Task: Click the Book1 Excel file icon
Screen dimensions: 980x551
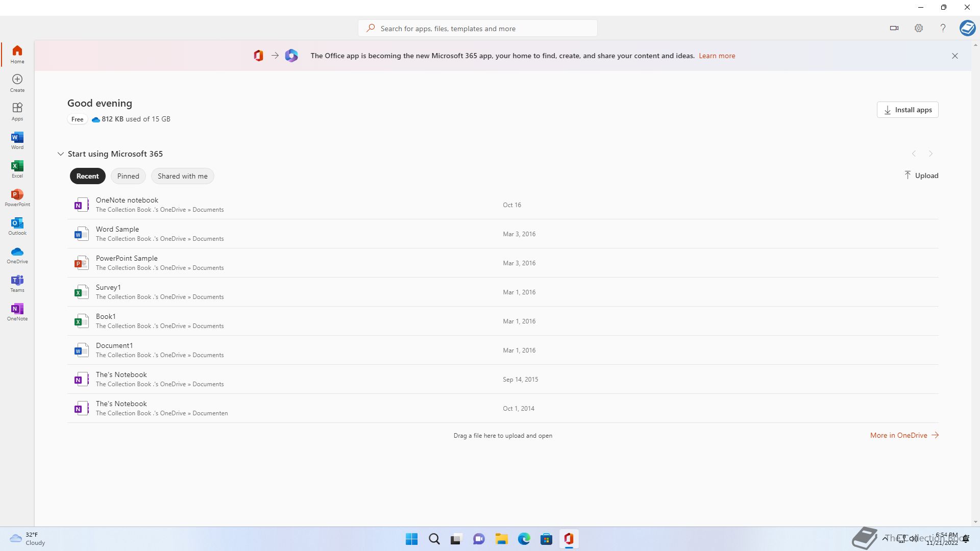Action: [81, 321]
